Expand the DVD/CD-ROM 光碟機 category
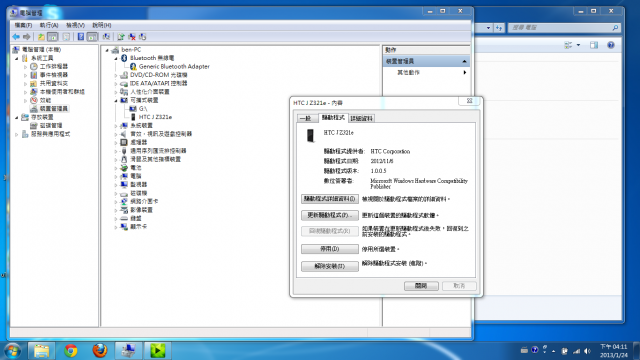Screen dimensions: 640x360 116,75
